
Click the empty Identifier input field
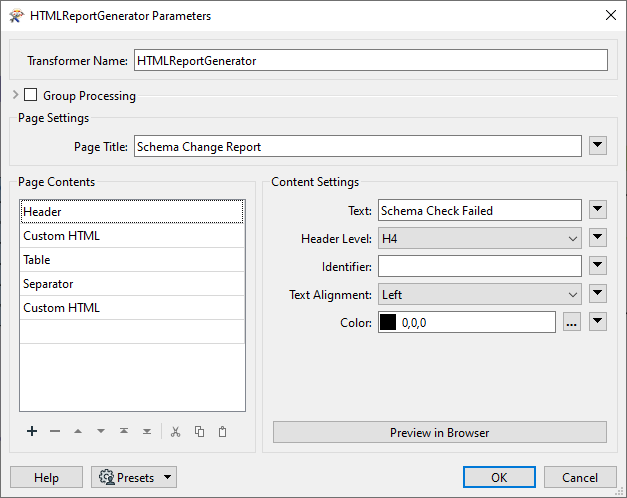pos(479,266)
